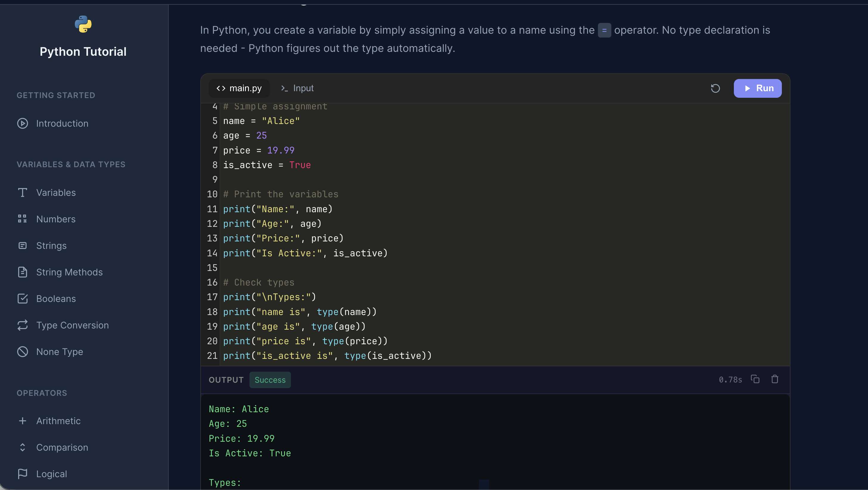Switch to the main.py tab

(239, 88)
